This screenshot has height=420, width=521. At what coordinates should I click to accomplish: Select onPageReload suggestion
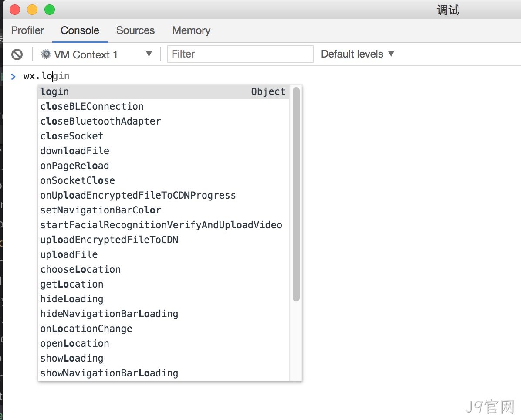pos(163,166)
